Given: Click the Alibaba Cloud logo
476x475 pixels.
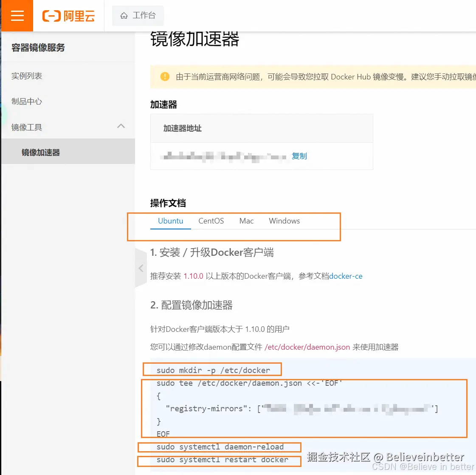Looking at the screenshot, I should (69, 16).
